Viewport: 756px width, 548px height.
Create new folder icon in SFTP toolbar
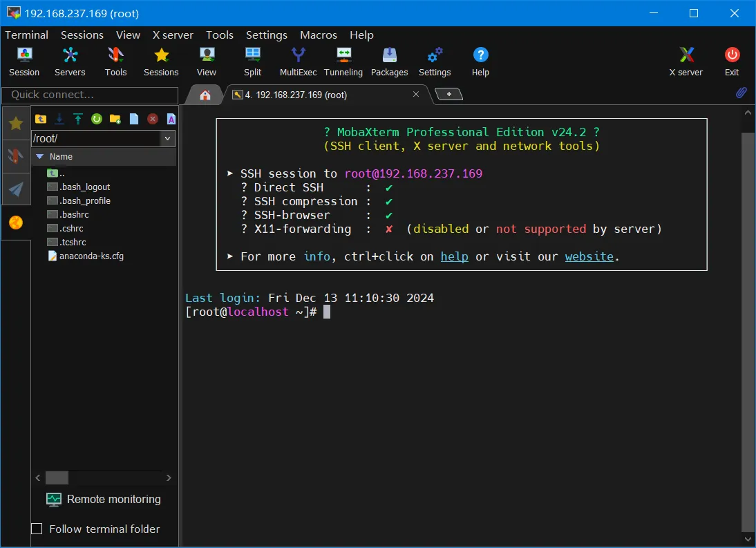[x=115, y=119]
